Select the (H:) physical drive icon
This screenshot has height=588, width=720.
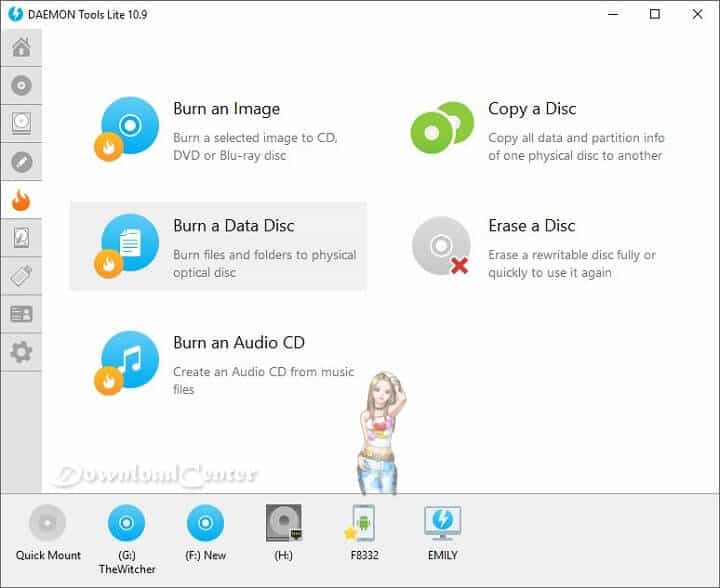[x=284, y=522]
